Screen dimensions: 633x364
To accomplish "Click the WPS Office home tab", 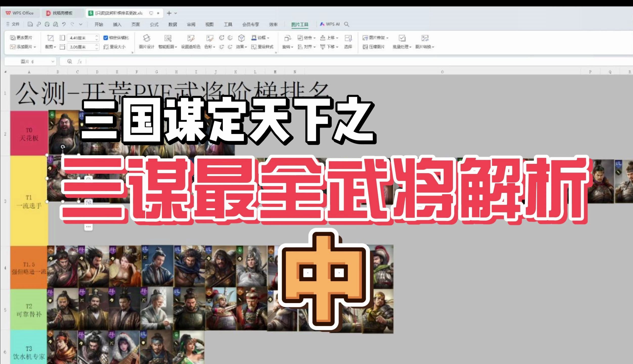I will 20,13.
